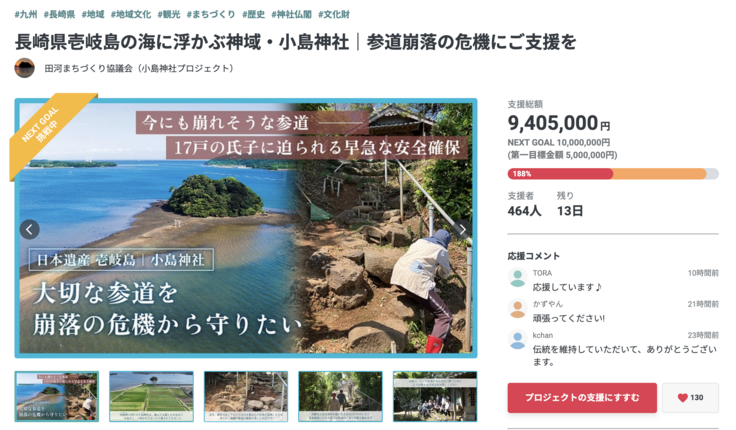Click the プロジェクトの支援にすすむ button
The image size is (736, 430).
582,398
